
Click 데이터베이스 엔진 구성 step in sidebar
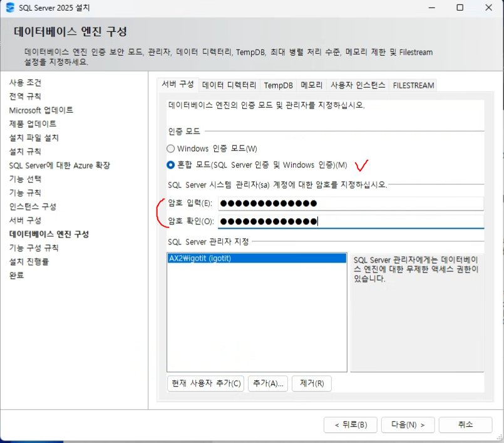click(49, 234)
